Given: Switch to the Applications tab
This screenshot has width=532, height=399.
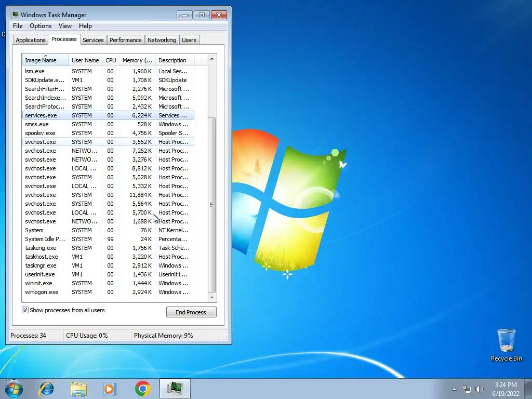Looking at the screenshot, I should 31,40.
